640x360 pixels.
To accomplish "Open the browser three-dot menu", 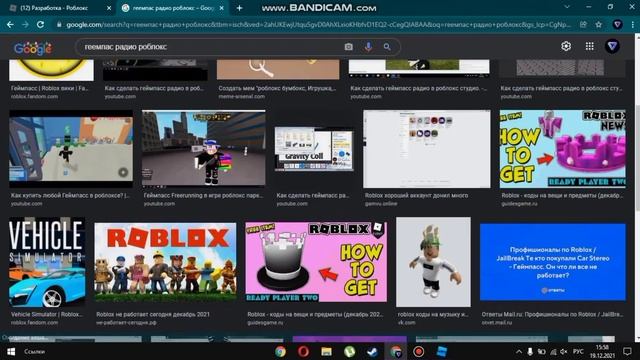I will (633, 24).
